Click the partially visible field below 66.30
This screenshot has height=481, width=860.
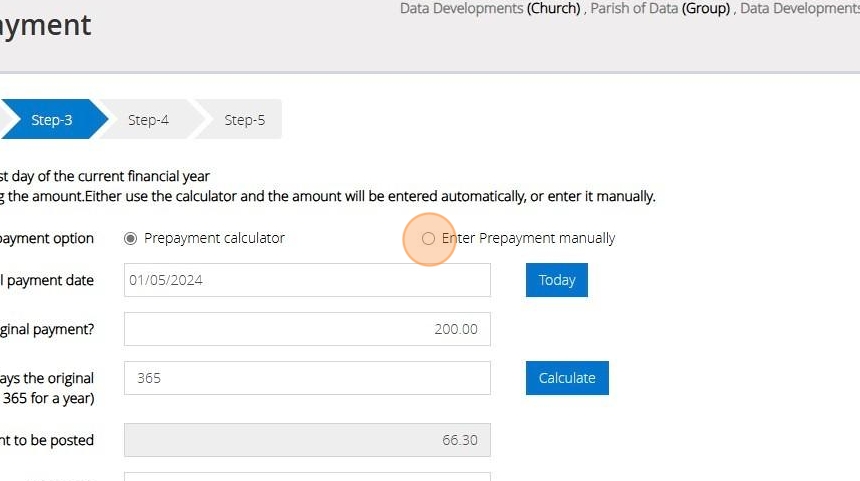click(307, 476)
